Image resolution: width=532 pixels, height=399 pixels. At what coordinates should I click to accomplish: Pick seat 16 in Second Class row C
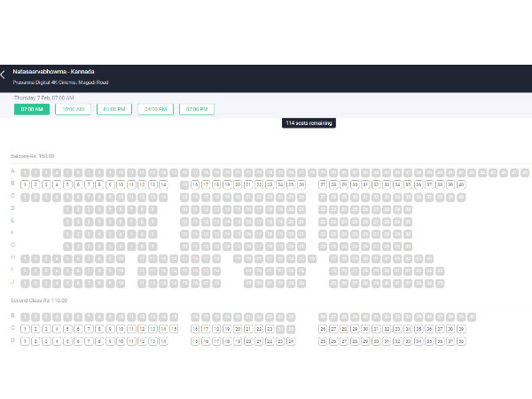click(195, 328)
